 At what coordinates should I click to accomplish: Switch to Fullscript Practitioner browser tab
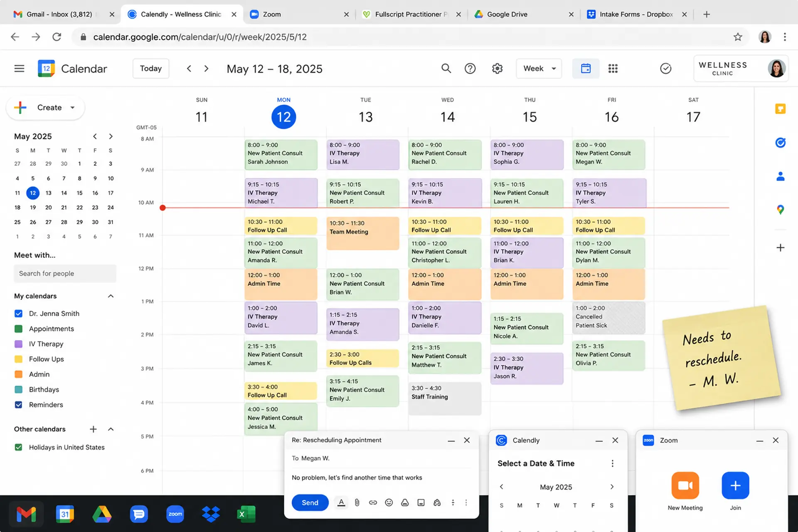(411, 14)
